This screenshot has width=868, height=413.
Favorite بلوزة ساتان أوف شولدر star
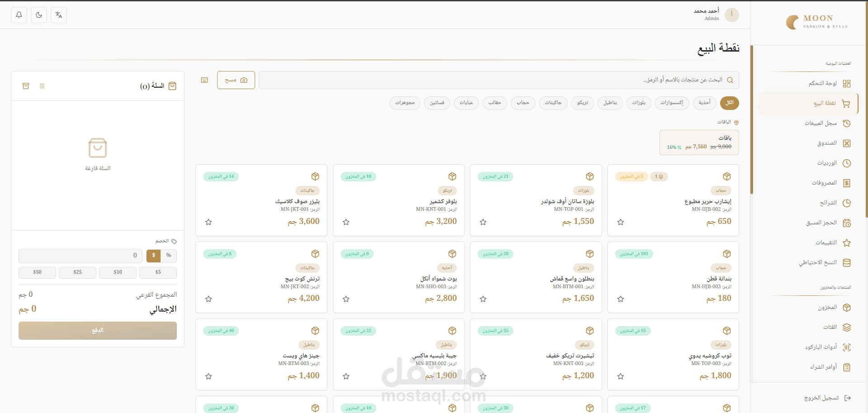483,222
